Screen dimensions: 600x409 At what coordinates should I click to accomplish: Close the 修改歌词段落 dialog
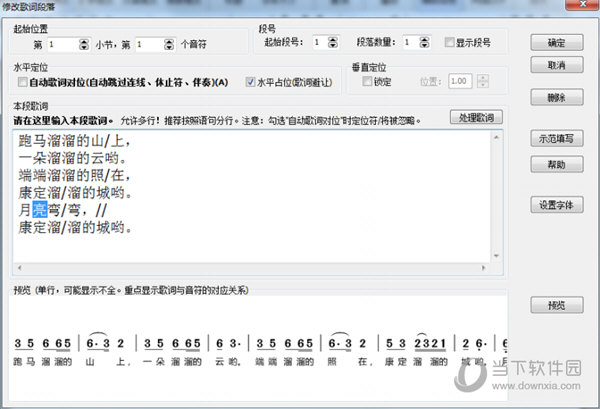click(x=582, y=4)
